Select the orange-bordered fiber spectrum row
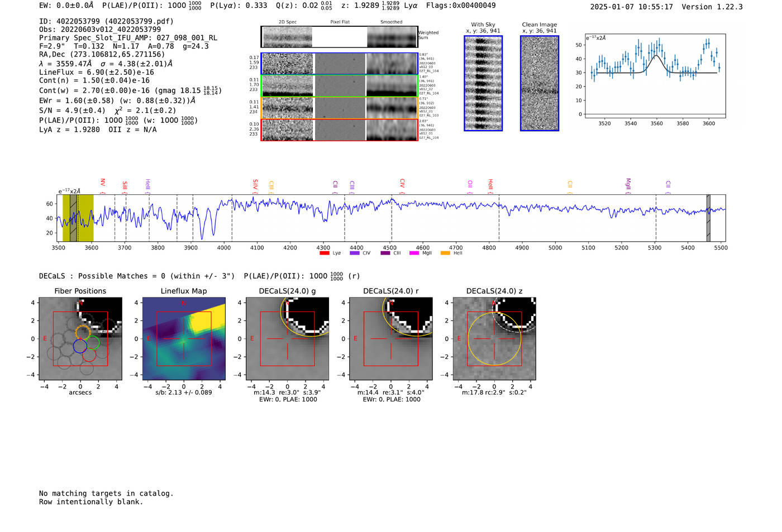This screenshot has height=532, width=782. click(340, 108)
